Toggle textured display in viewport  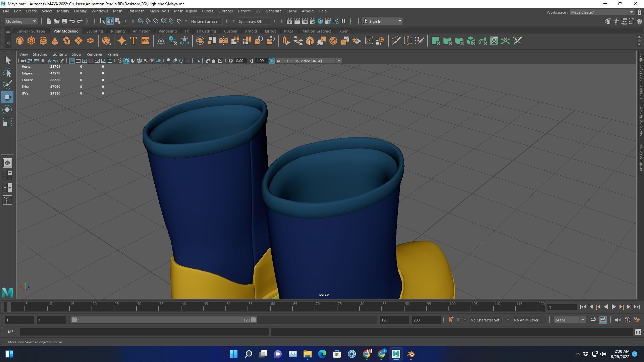pos(146,61)
